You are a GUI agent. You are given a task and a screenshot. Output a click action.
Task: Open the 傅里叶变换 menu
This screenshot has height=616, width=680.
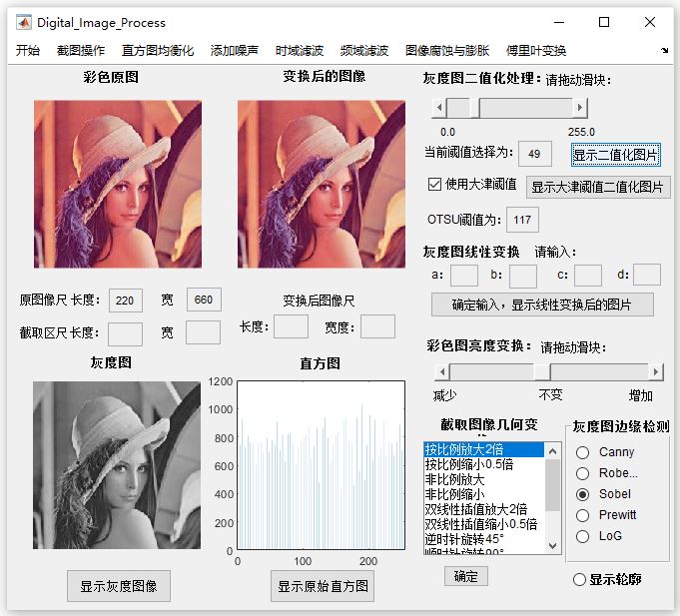coord(536,51)
